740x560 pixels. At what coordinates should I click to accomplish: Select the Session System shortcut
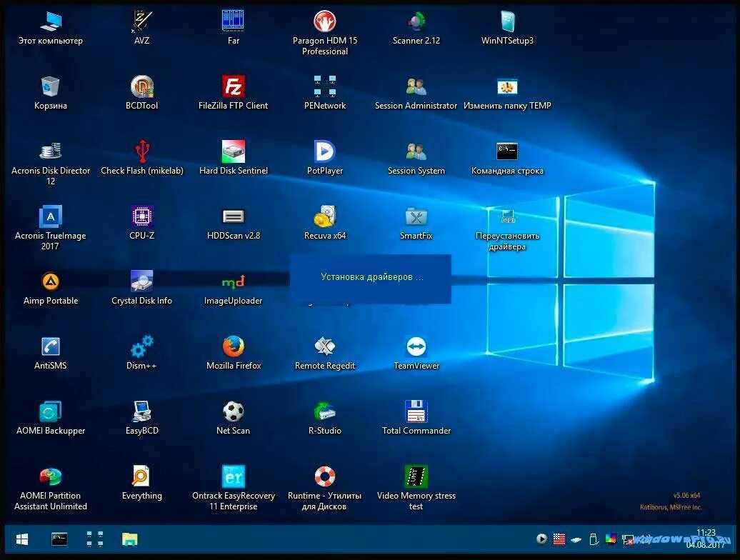pyautogui.click(x=416, y=158)
